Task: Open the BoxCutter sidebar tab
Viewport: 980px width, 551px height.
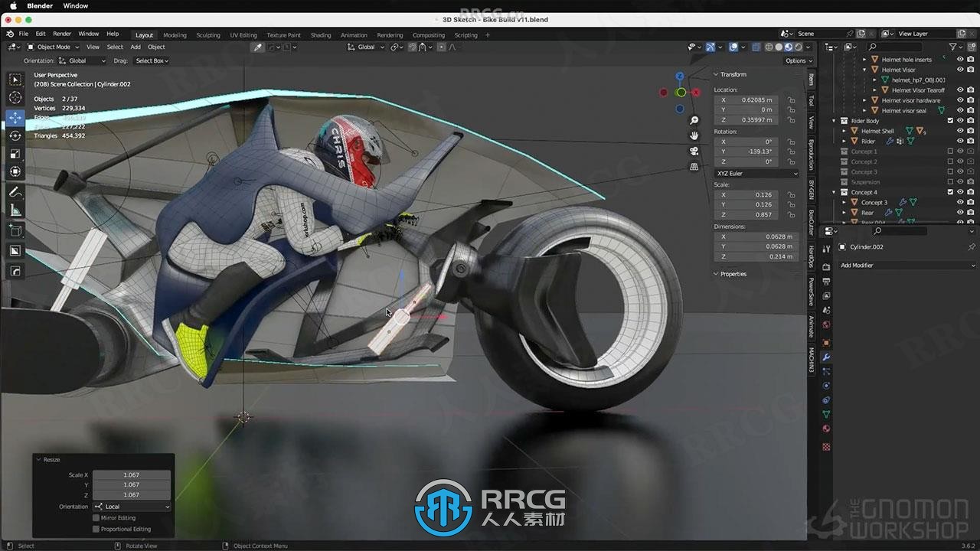Action: pos(812,223)
